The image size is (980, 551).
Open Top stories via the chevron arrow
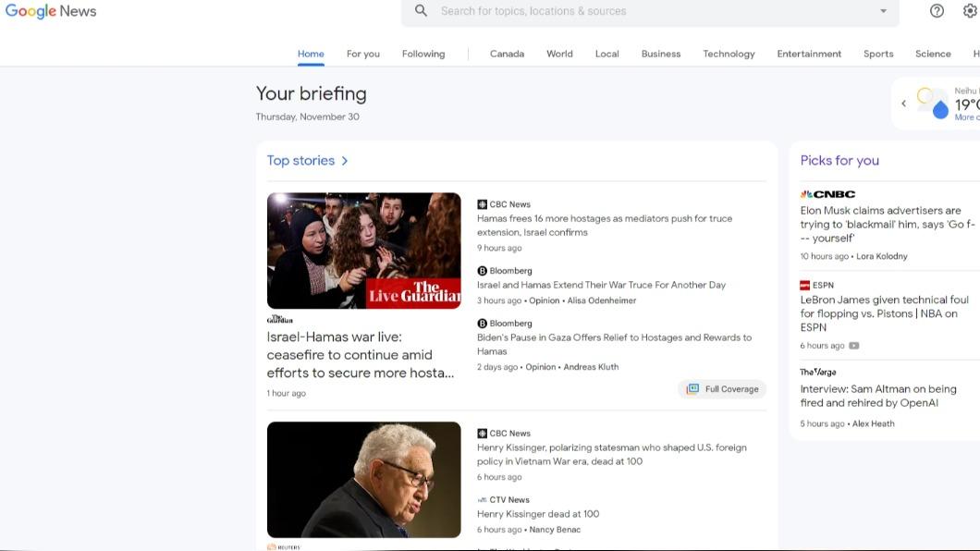[x=344, y=161]
